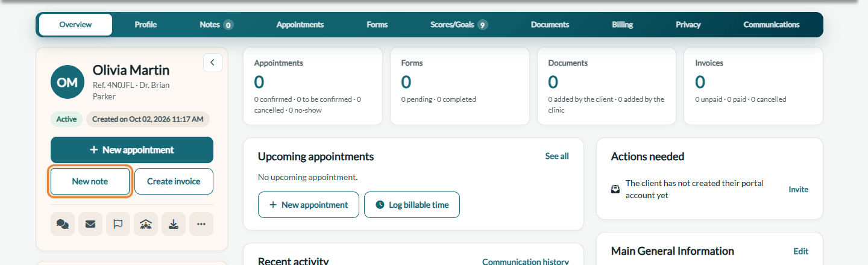Click the 'Ref. 4N0JFL · Dr. Brian Parker' text
The width and height of the screenshot is (868, 265).
pos(131,91)
